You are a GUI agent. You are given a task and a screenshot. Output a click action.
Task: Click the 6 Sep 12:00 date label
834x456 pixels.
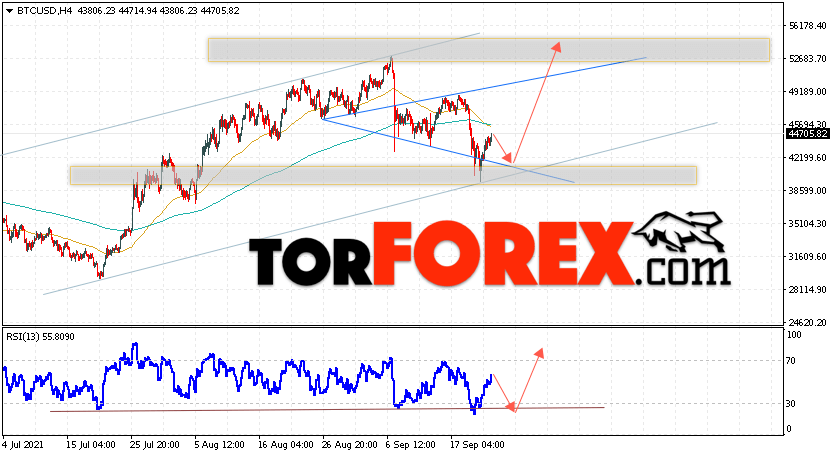tap(410, 445)
